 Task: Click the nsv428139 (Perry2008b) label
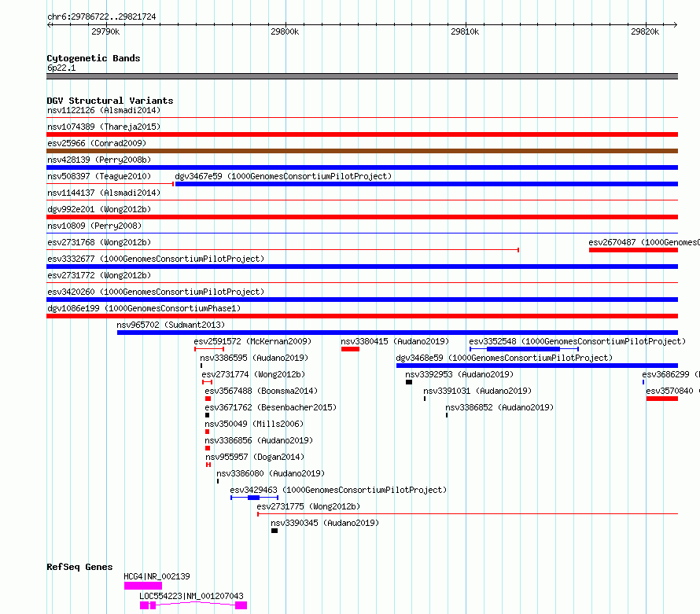click(x=99, y=160)
